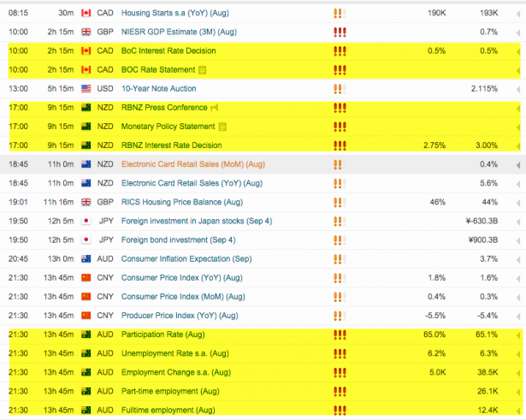Click the 190K consensus value for Housing Starts
The image size is (526, 420).
(x=436, y=13)
